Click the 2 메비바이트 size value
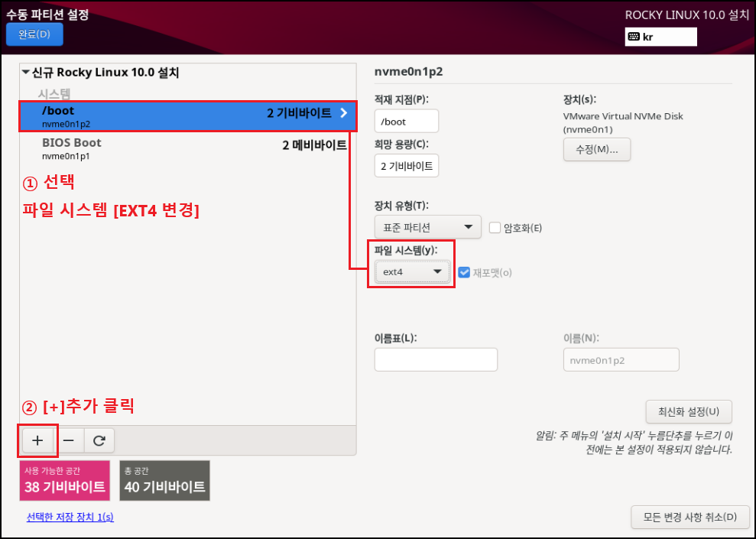756x539 pixels. [314, 144]
